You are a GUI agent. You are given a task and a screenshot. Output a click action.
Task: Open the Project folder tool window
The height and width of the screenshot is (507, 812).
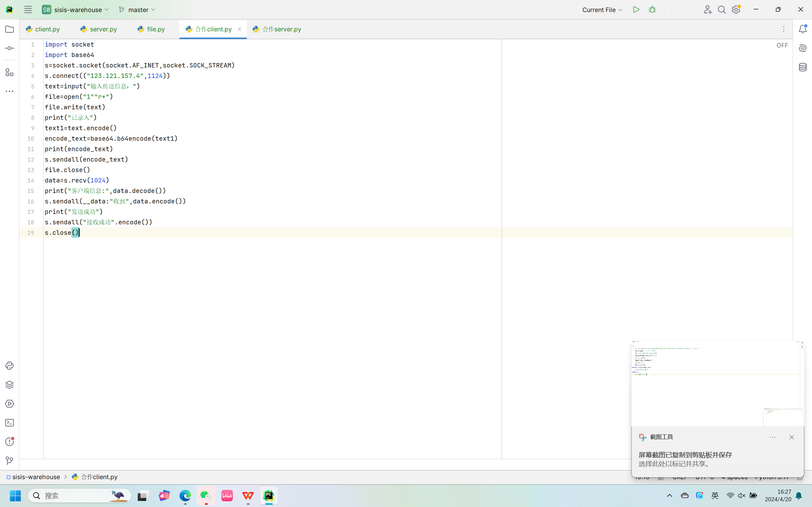10,29
